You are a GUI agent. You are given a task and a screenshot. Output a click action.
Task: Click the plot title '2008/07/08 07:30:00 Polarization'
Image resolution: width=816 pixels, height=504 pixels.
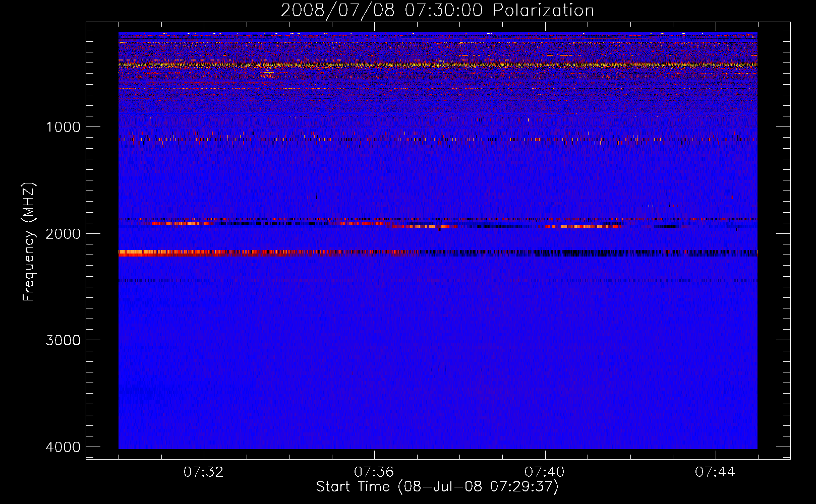pyautogui.click(x=437, y=10)
